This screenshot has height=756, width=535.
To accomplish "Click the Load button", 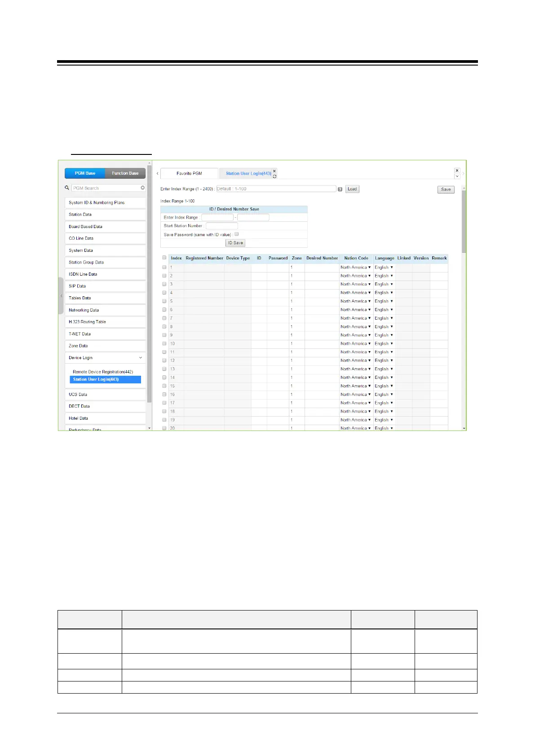I will 352,189.
